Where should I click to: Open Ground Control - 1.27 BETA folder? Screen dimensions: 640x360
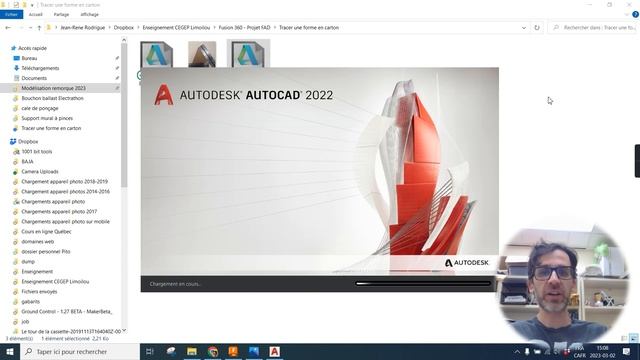point(67,311)
